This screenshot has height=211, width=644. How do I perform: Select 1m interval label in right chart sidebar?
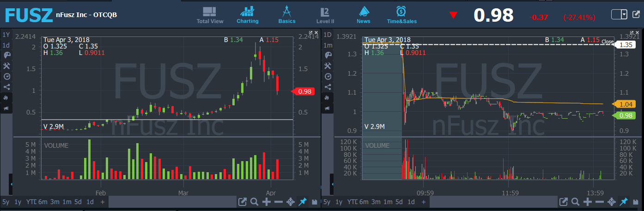(328, 45)
